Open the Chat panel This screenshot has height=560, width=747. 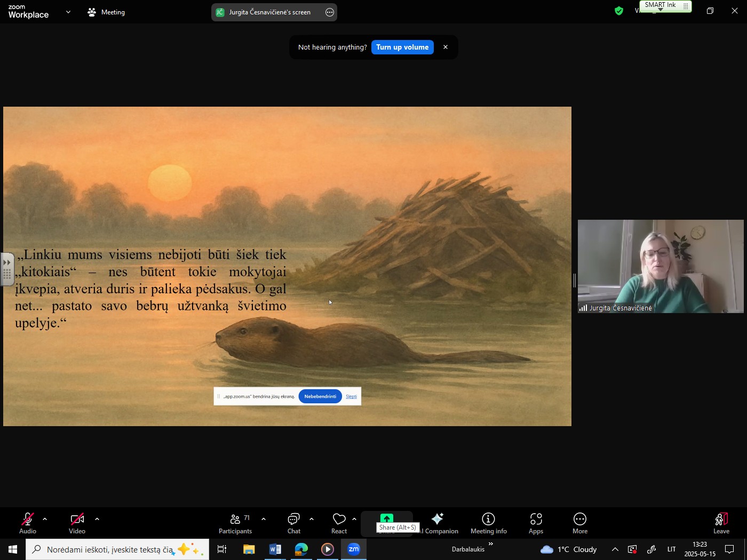(294, 523)
